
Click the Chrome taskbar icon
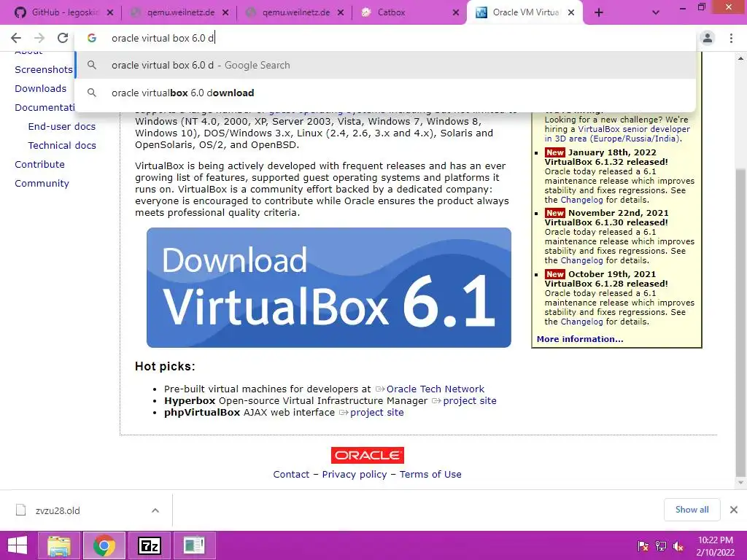104,545
